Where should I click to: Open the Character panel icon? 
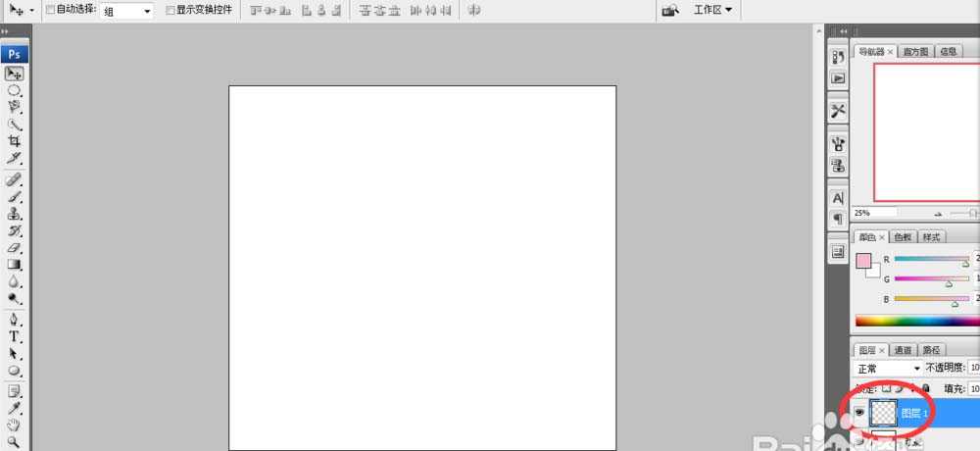838,199
